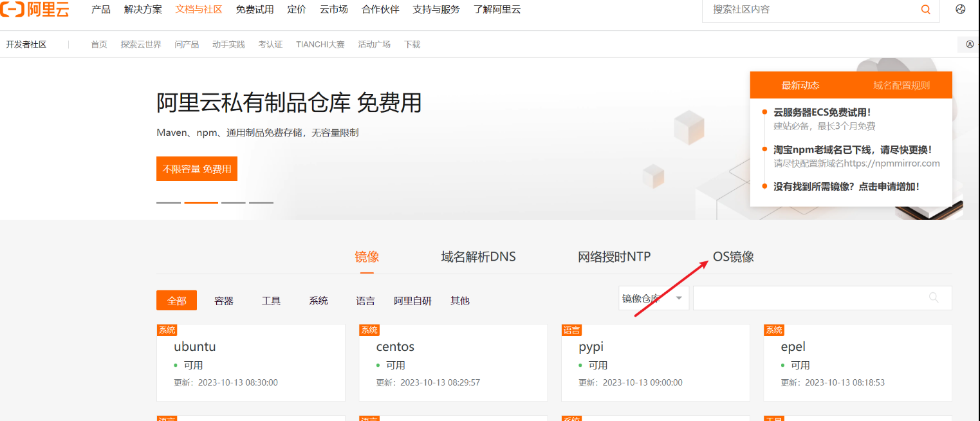Click the 不限容量 免费用 button
The height and width of the screenshot is (421, 980).
tap(197, 169)
